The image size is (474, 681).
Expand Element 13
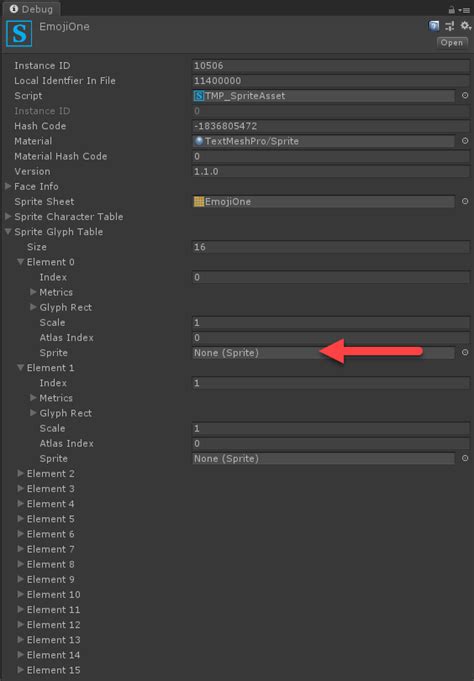20,640
